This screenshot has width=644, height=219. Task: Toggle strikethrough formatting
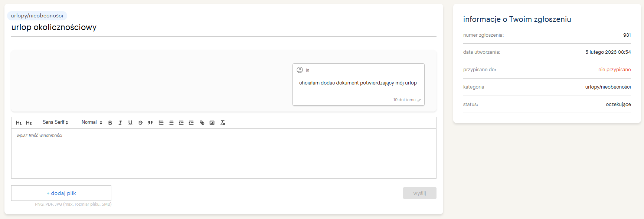140,123
